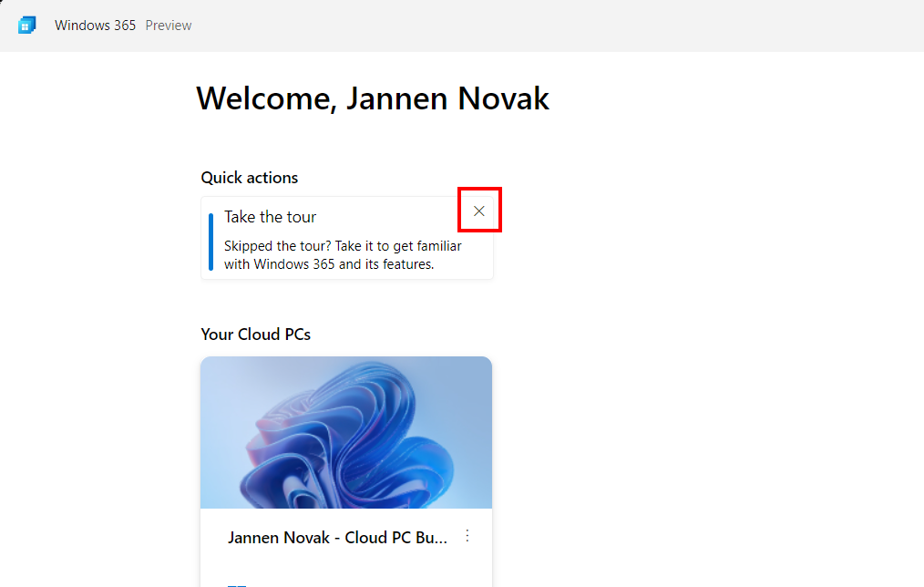924x587 pixels.
Task: Click the Your Cloud PCs section heading
Action: pyautogui.click(x=256, y=335)
